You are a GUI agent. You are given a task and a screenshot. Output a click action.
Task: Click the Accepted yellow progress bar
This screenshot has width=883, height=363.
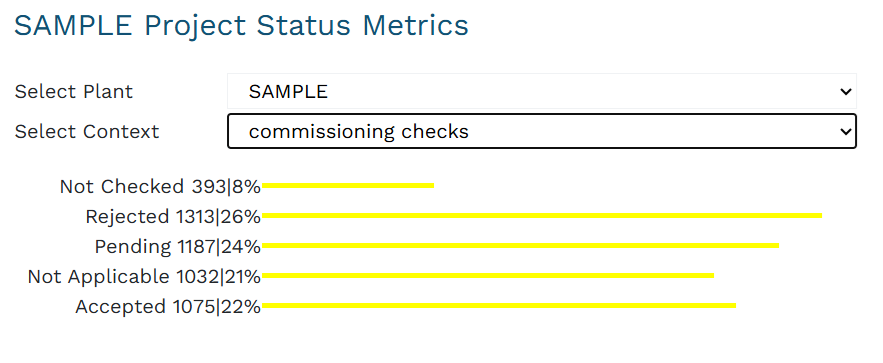[499, 306]
